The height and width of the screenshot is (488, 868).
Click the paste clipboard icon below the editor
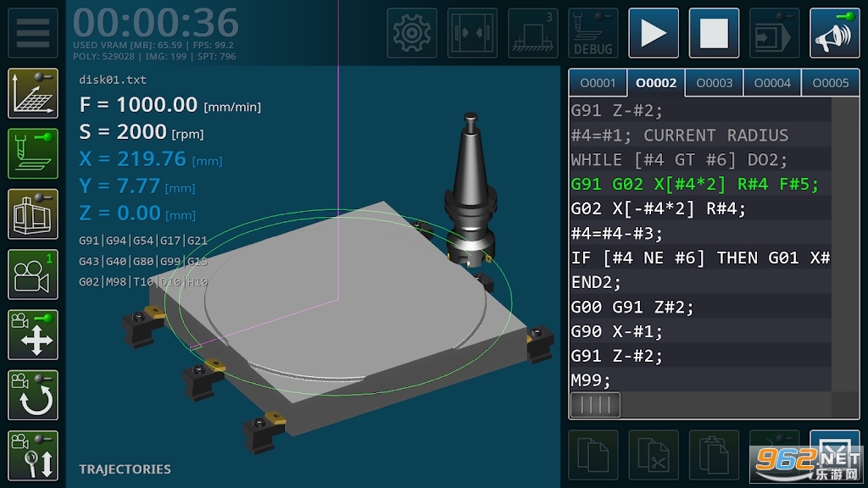(714, 455)
